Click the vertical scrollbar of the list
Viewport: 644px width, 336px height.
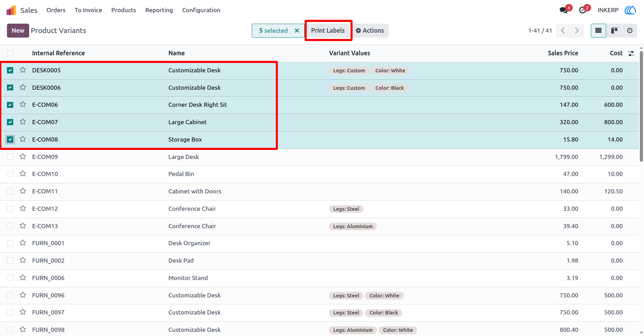641,106
